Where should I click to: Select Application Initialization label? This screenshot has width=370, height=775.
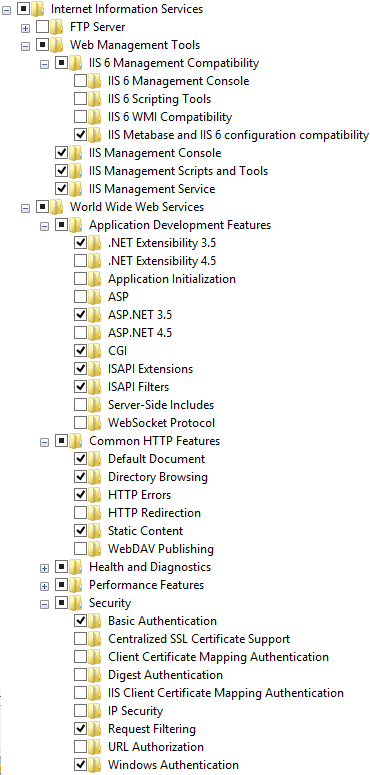[x=172, y=279]
